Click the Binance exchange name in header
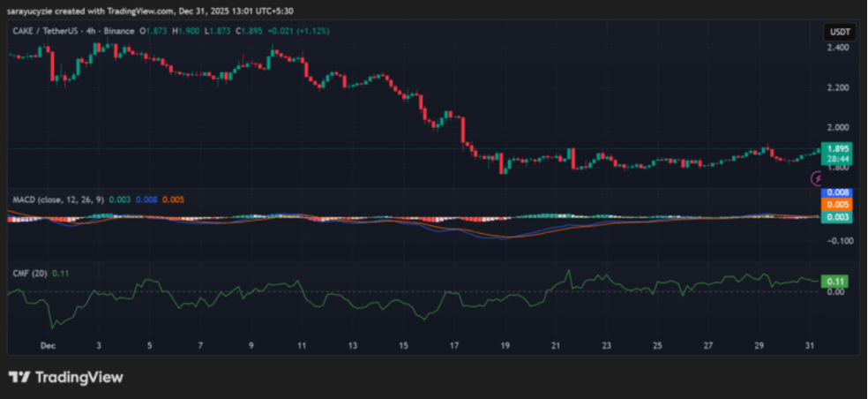The image size is (868, 399). 119,31
